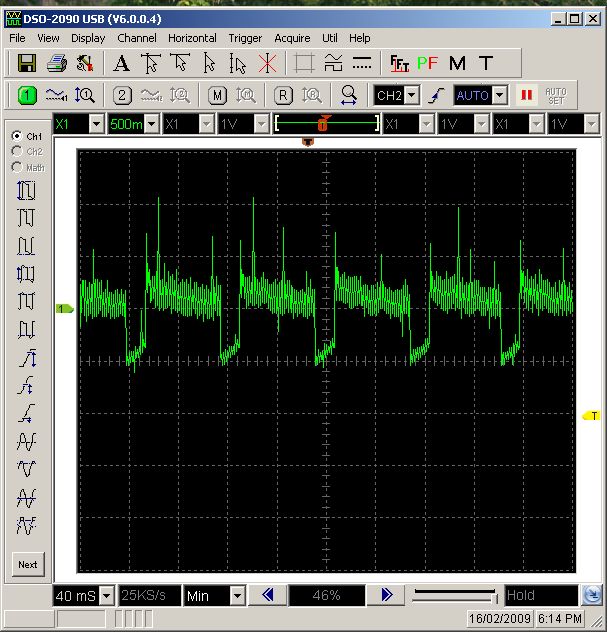This screenshot has height=632, width=607.
Task: Open the Display menu
Action: pyautogui.click(x=88, y=38)
